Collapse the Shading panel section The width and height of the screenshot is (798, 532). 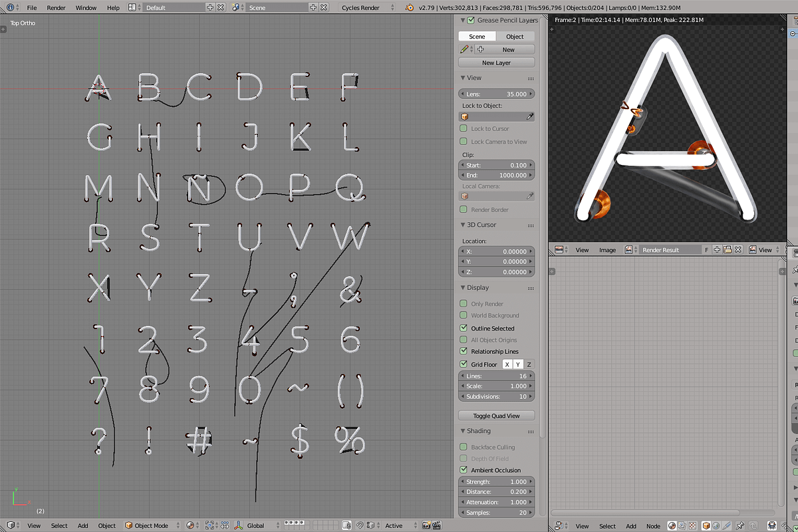(x=463, y=431)
